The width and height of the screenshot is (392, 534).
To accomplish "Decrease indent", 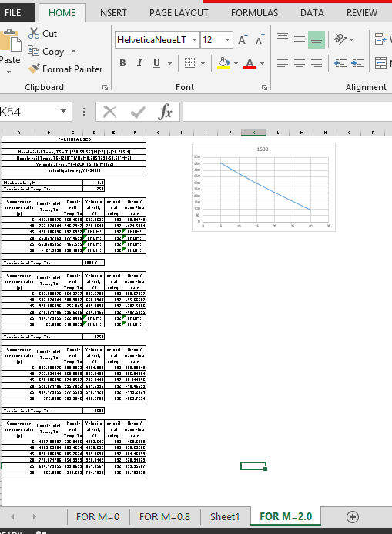I will point(340,63).
